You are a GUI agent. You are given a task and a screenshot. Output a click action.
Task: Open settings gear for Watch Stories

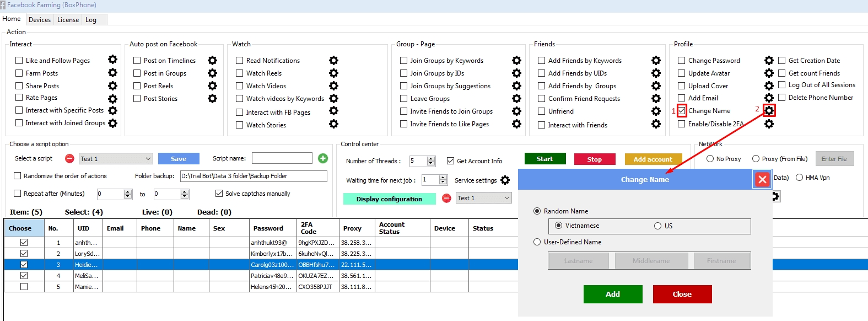(333, 124)
